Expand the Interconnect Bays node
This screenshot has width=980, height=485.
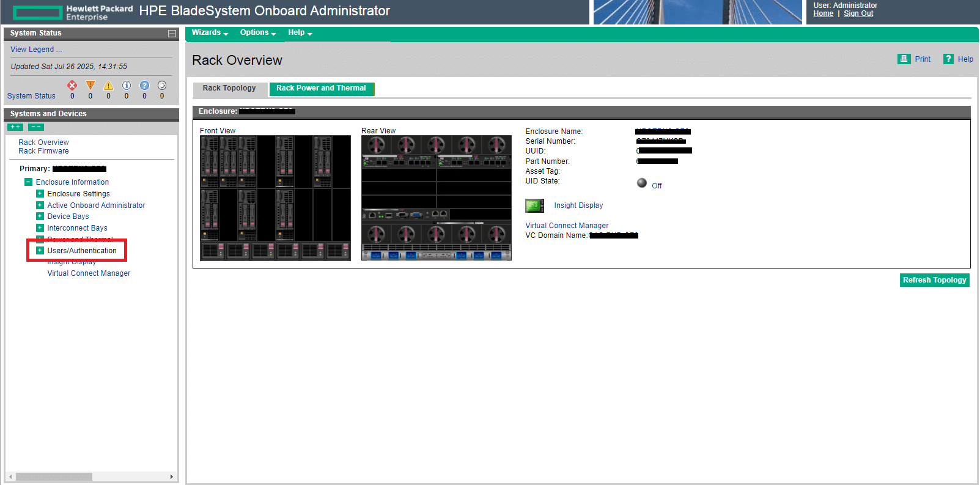(x=40, y=228)
